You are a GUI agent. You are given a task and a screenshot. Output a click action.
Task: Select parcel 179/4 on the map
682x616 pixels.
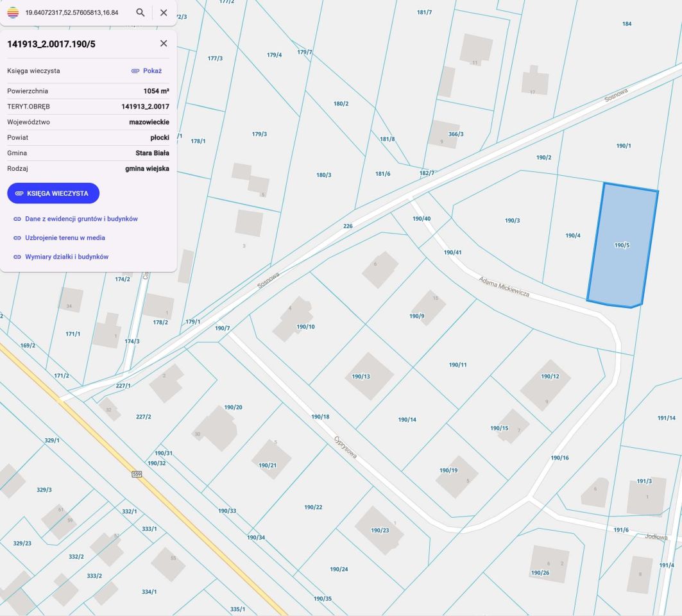point(274,55)
